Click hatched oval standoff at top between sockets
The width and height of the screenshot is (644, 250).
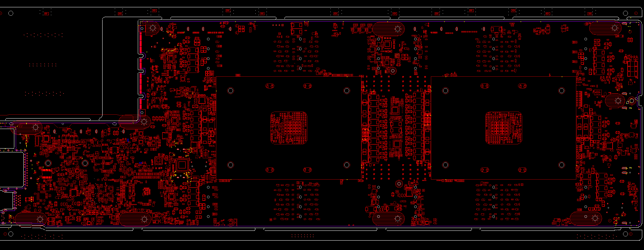click(x=388, y=28)
